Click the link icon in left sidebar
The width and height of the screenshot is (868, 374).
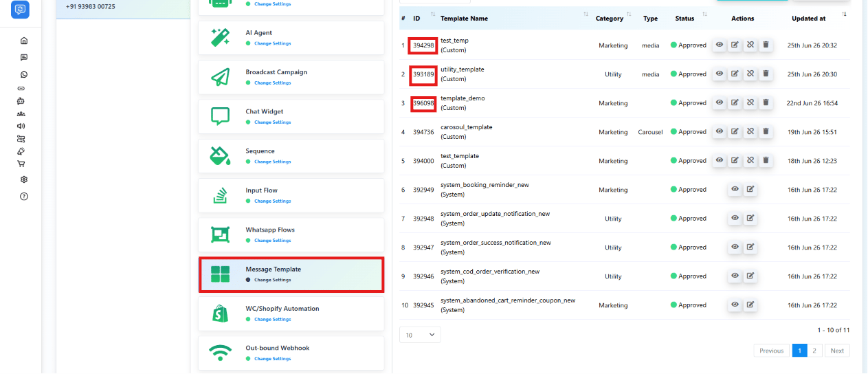[x=21, y=89]
